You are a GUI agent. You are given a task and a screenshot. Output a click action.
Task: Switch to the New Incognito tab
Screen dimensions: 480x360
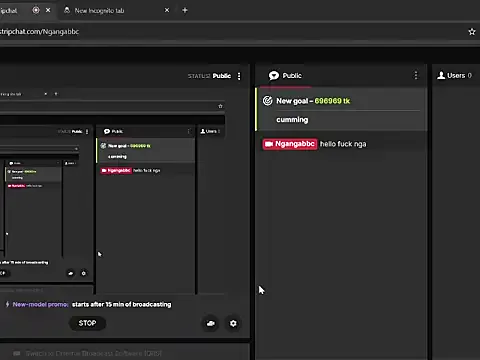pyautogui.click(x=99, y=11)
